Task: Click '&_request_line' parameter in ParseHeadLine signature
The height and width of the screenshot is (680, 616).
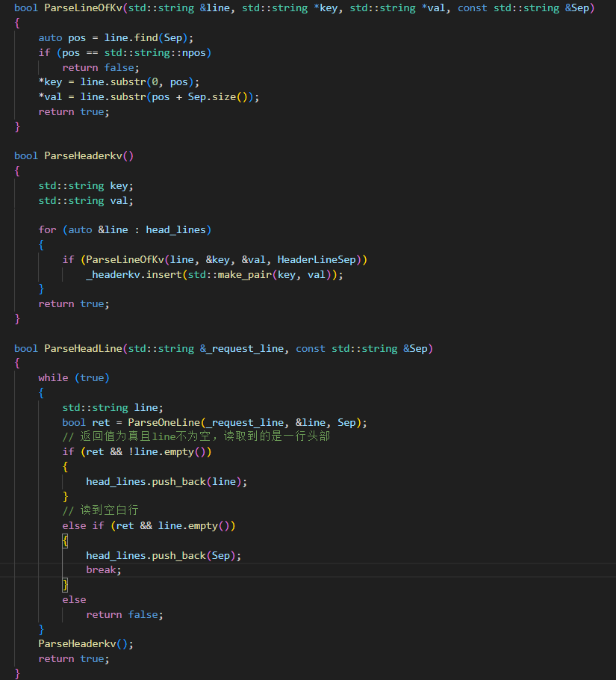Action: coord(242,348)
